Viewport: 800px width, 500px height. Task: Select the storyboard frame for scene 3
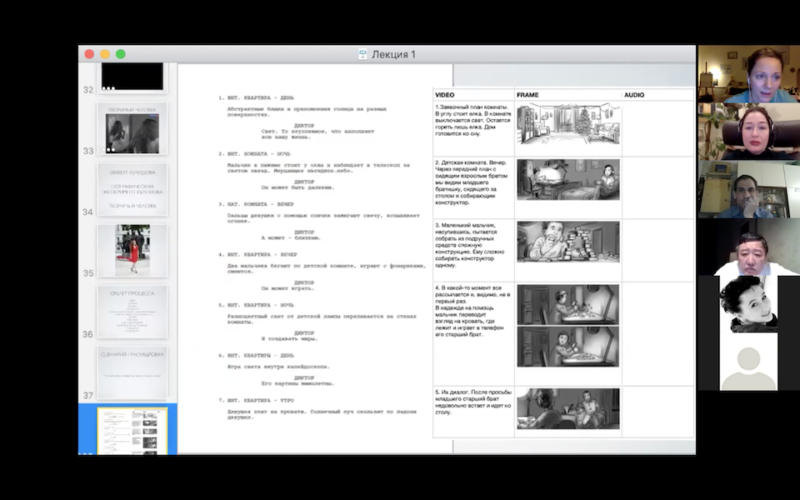pyautogui.click(x=567, y=242)
